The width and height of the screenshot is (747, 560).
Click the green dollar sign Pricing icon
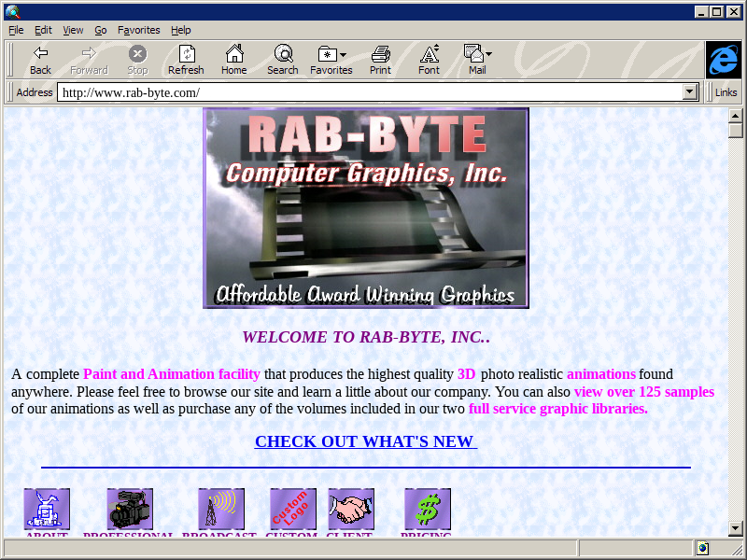pyautogui.click(x=428, y=509)
